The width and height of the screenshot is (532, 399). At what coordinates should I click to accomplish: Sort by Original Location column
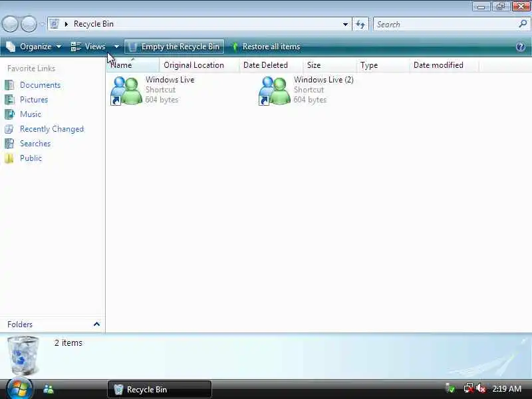tap(199, 65)
